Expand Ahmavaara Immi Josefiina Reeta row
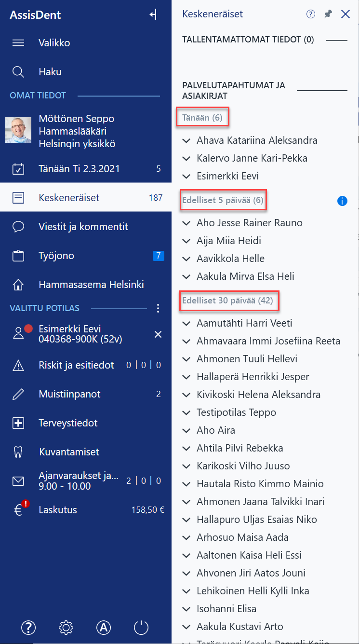Viewport: 359px width, 644px height. [186, 341]
